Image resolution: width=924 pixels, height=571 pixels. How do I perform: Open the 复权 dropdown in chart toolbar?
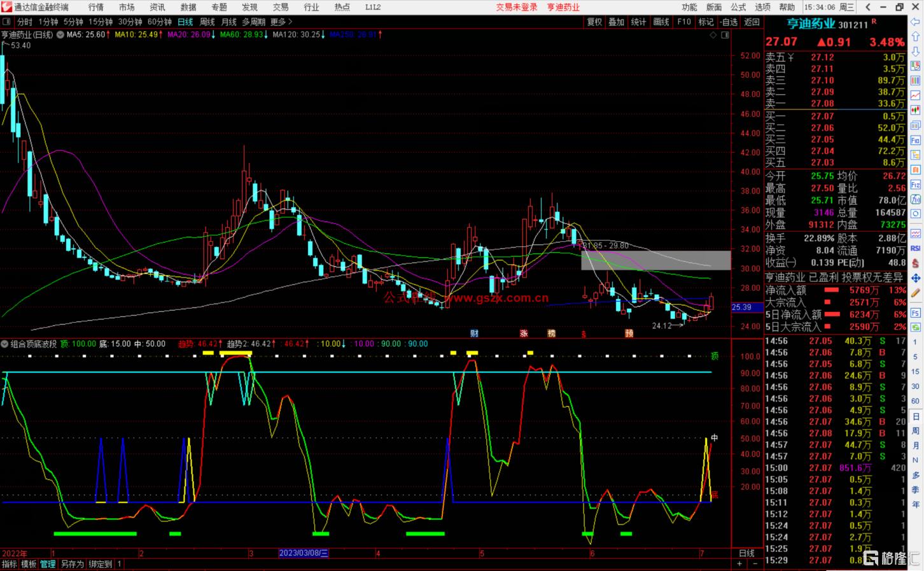point(594,22)
